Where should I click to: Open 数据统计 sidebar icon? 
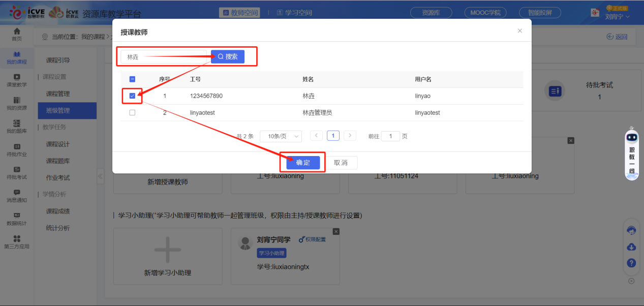click(x=17, y=219)
